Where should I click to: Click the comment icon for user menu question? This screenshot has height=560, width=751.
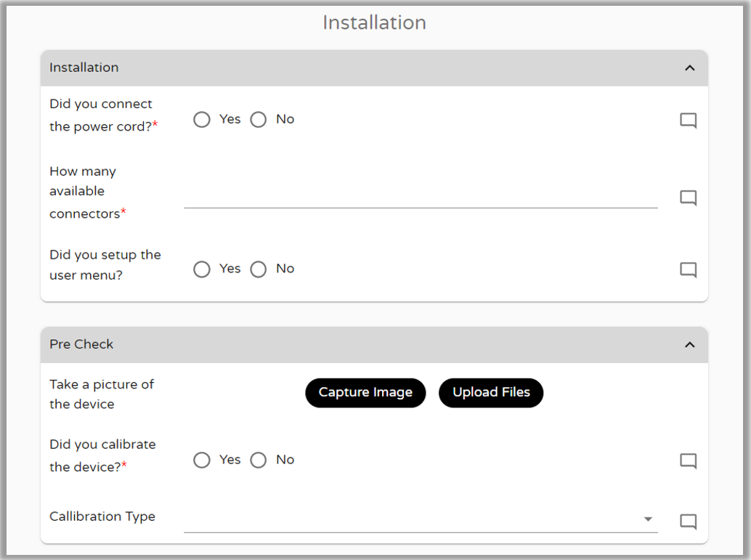pyautogui.click(x=688, y=269)
